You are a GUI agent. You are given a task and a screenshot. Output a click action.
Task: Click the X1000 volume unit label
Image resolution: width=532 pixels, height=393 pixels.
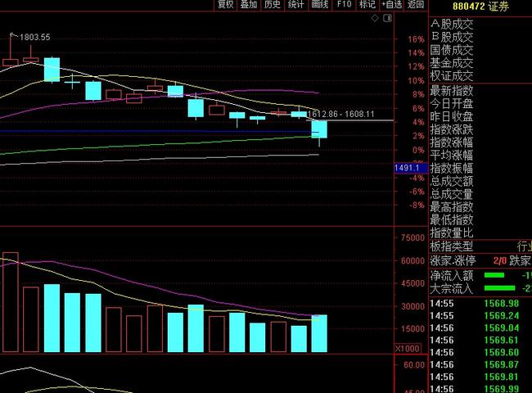coord(407,348)
